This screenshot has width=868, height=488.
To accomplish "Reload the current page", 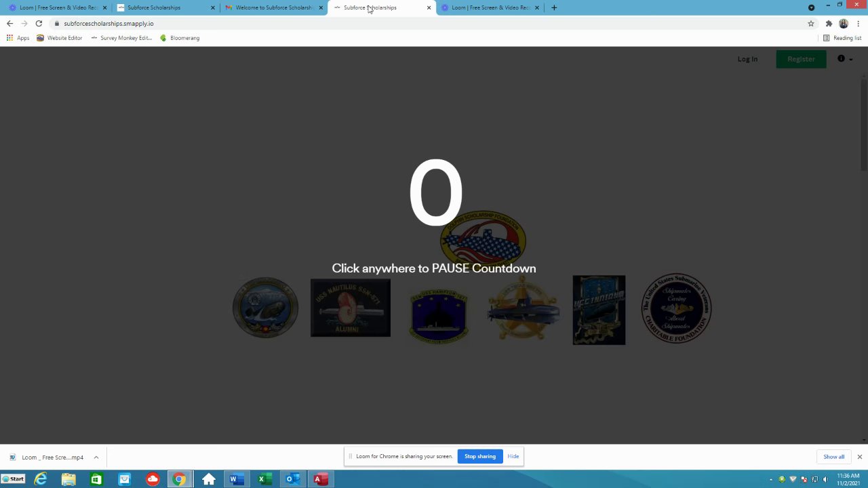I will [39, 23].
